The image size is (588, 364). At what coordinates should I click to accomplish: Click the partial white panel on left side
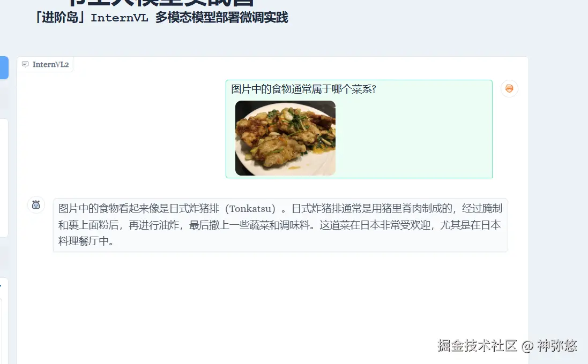tap(4, 178)
